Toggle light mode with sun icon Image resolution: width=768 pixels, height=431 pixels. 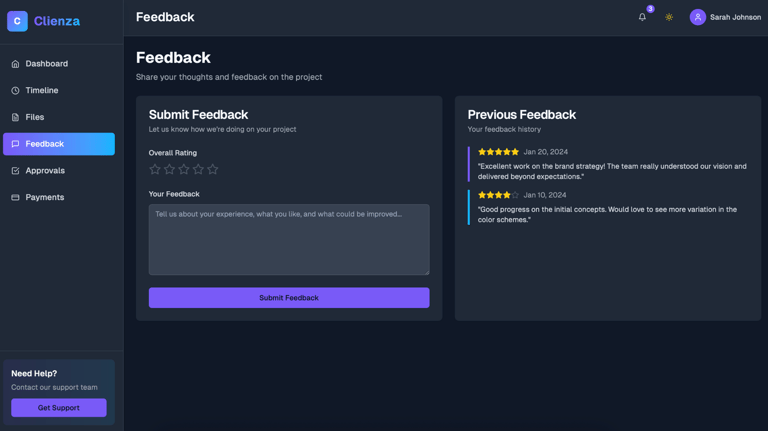669,17
